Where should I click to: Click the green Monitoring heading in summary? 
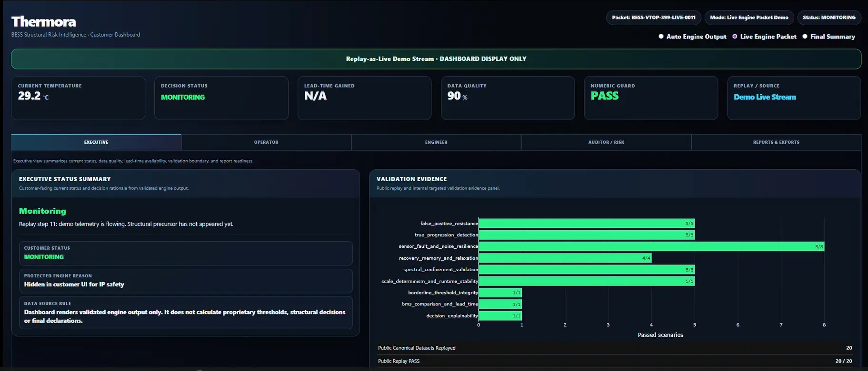(42, 211)
